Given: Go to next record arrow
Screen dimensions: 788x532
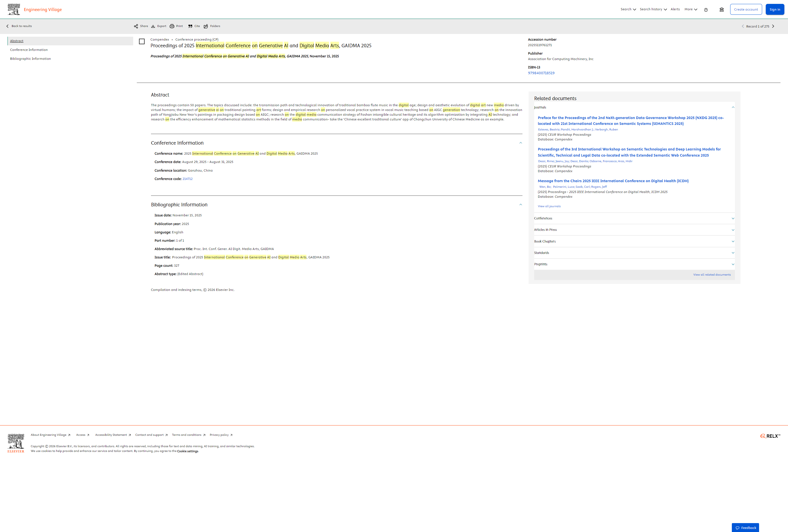Looking at the screenshot, I should click(773, 26).
